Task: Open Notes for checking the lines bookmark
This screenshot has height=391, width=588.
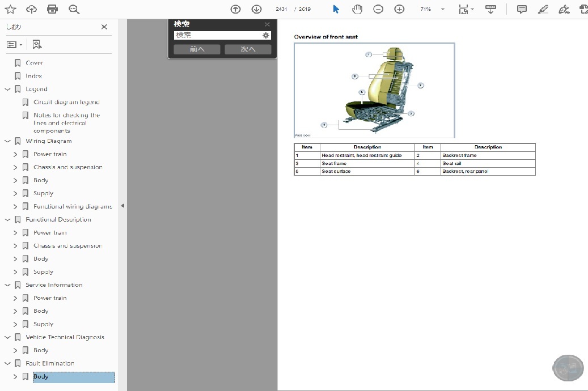Action: pyautogui.click(x=66, y=122)
